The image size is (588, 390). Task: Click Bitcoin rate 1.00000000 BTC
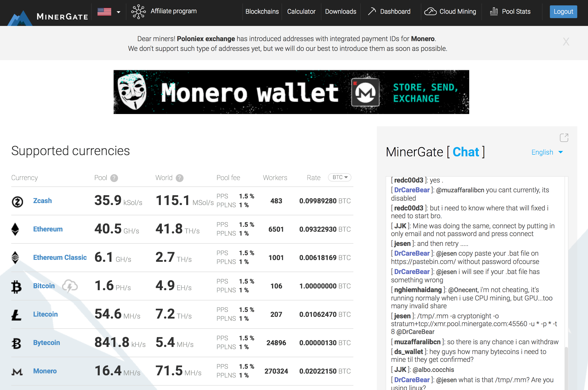(x=325, y=286)
